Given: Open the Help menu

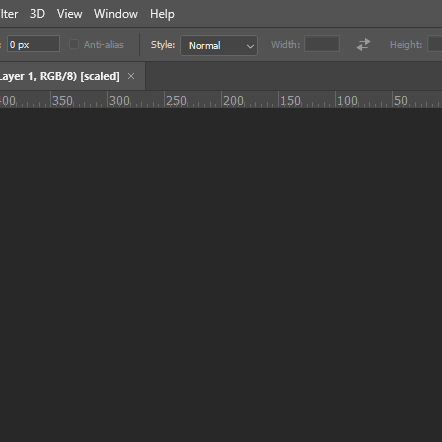Looking at the screenshot, I should (x=162, y=14).
